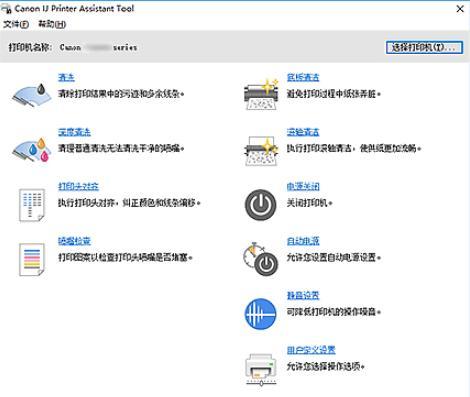
Task: Click the 打印机名称 printer name label
Action: 30,47
